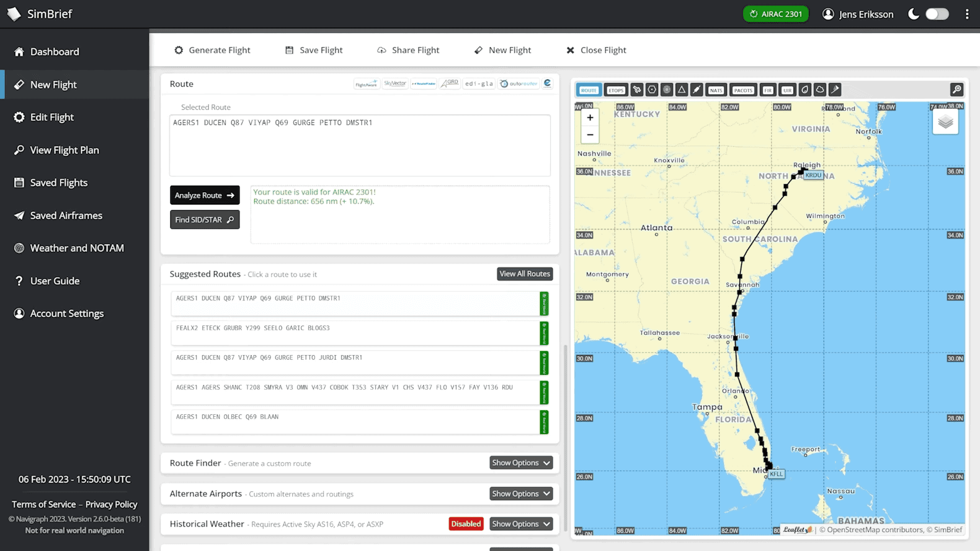Screen dimensions: 980x551
Task: Click Generate Flight in top toolbar
Action: [x=212, y=50]
